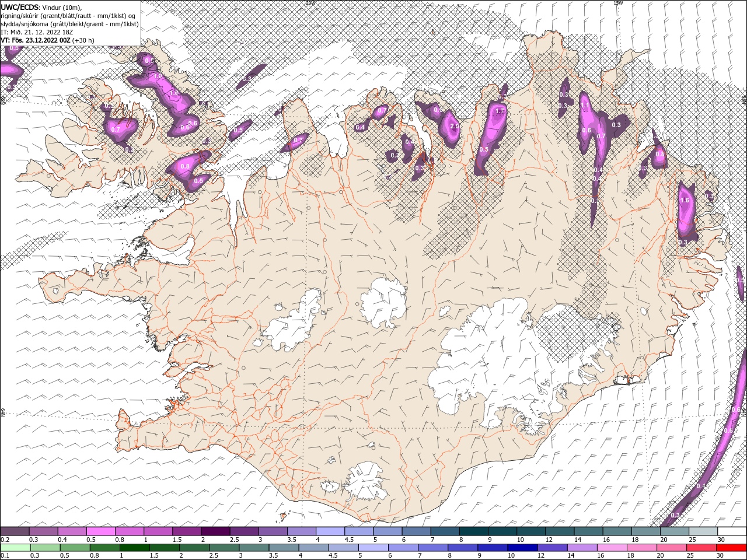
Task: Choose the orchid 0.4 legend swatch
Action: tap(72, 531)
